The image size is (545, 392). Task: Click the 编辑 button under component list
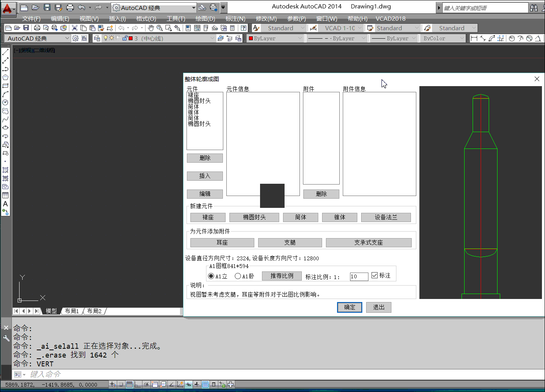coord(205,194)
